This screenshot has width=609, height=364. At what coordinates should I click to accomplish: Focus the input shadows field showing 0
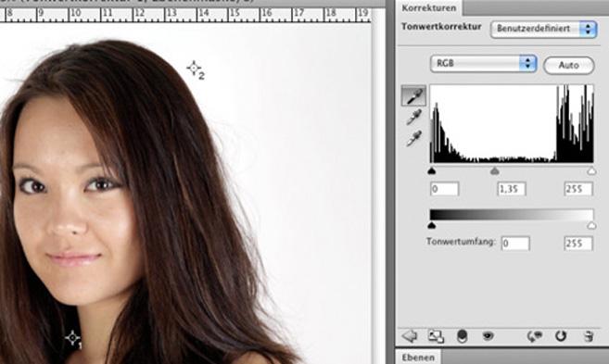click(x=445, y=189)
